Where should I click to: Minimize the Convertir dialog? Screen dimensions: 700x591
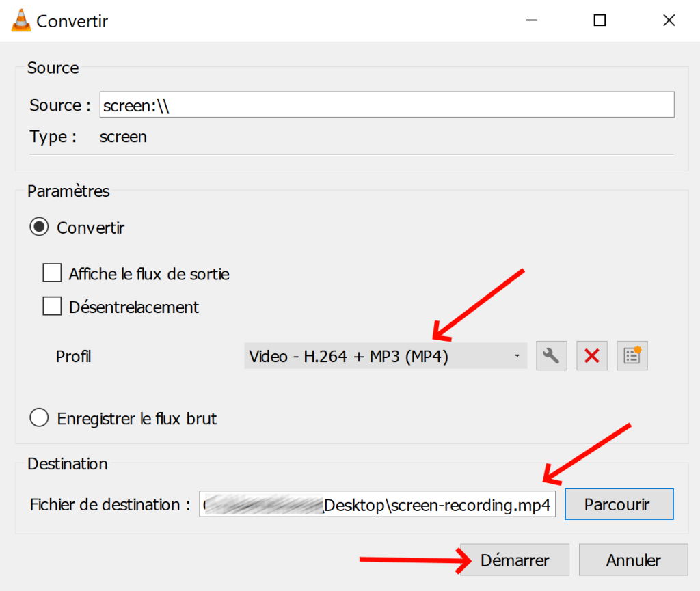[531, 20]
